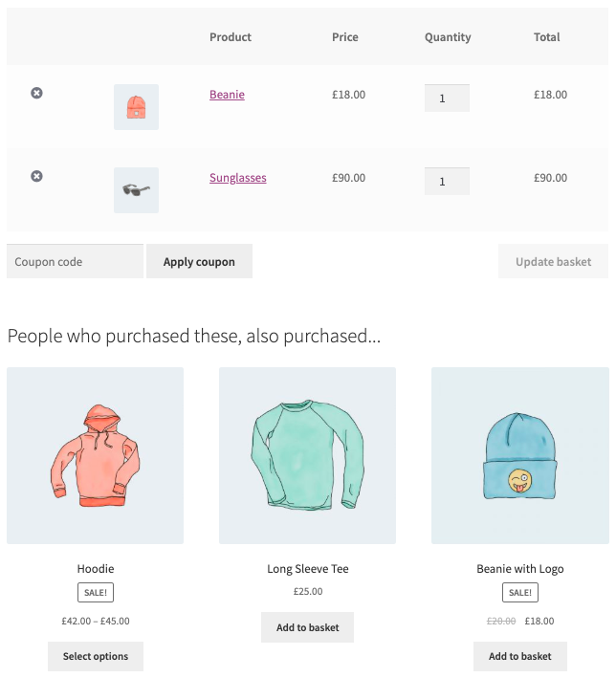616x678 pixels.
Task: Click the Sunglasses thumbnail in basket
Action: click(x=136, y=190)
